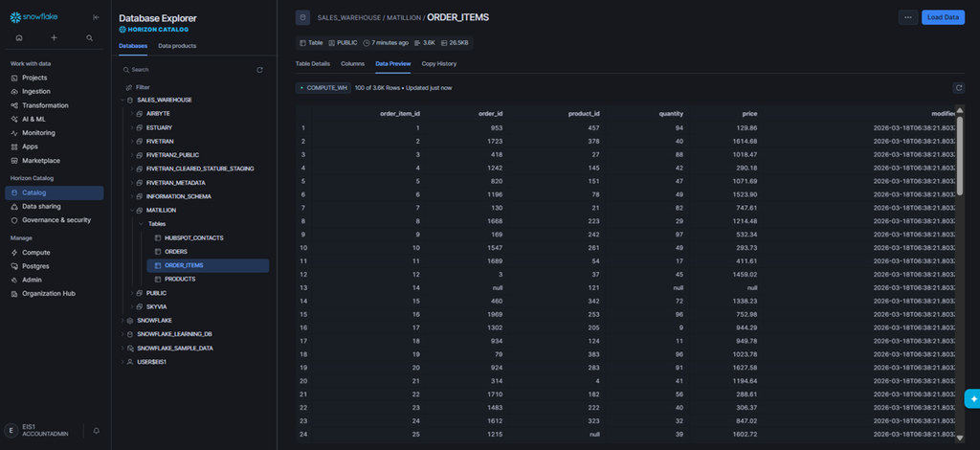Expand the SNOWFLAKE_SAMPLE_DATA database
The height and width of the screenshot is (450, 980).
(122, 349)
